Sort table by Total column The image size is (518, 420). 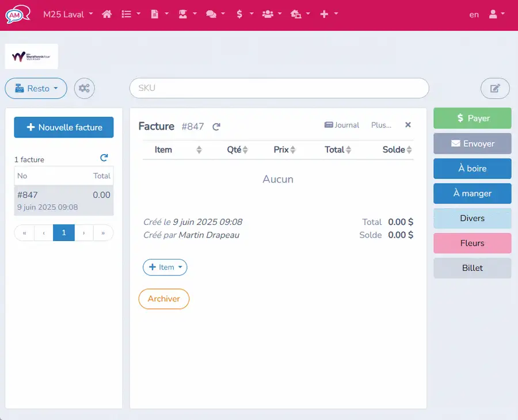click(338, 150)
